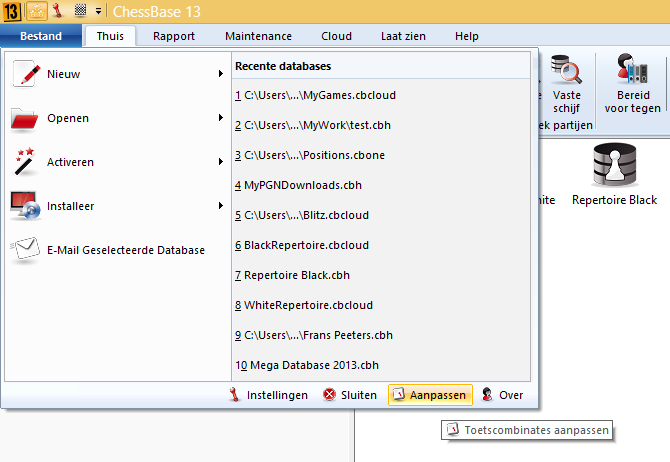The image size is (670, 462).
Task: Click the Bereid voor tegen label
Action: 633,102
